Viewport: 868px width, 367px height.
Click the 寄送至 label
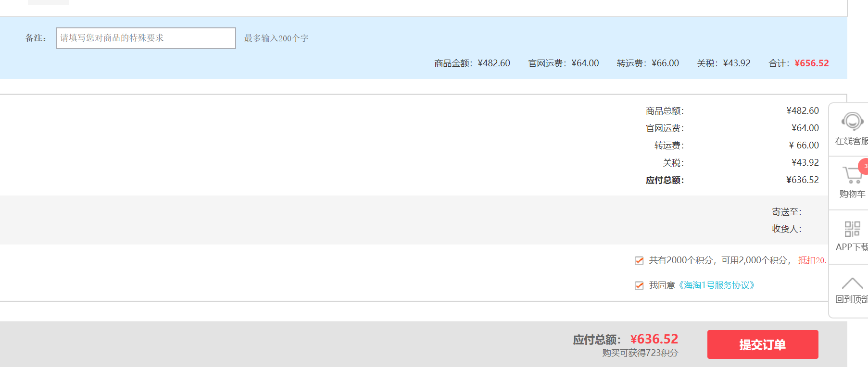click(x=787, y=212)
